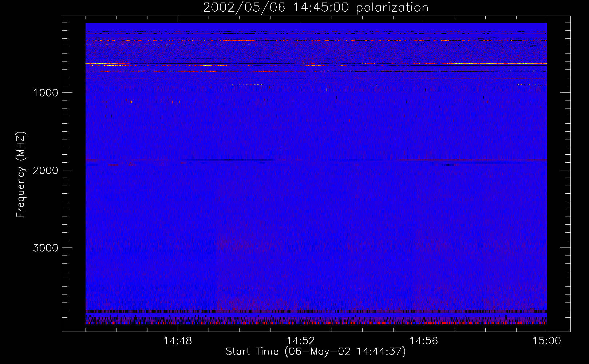
Task: Click the 1000 frequency tick label
Action: 46,93
